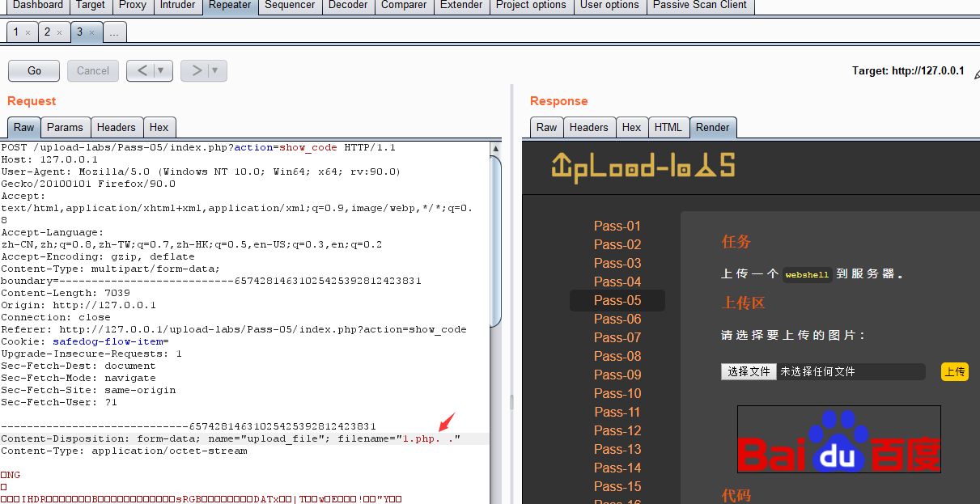Open Pass-10 in sidebar
This screenshot has height=504, width=980.
click(617, 393)
